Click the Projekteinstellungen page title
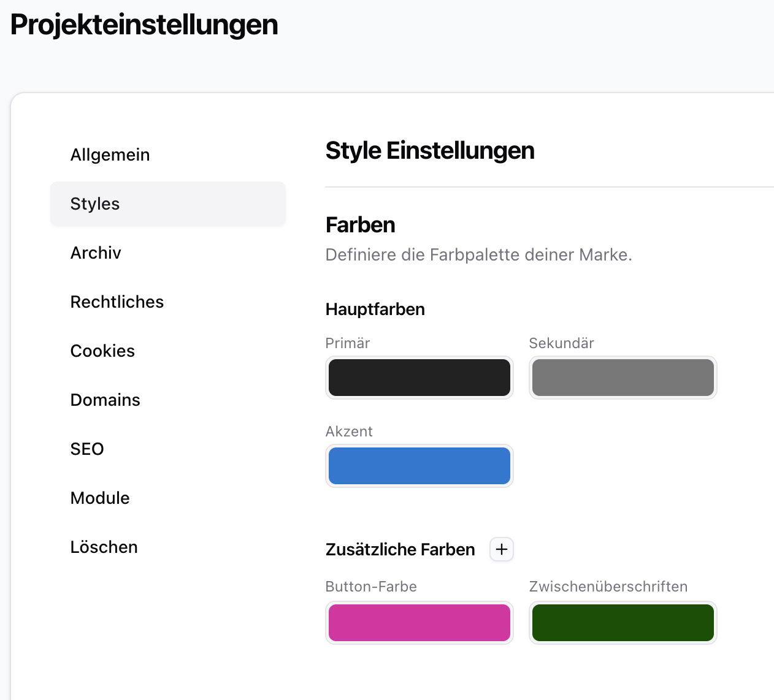The width and height of the screenshot is (774, 700). point(144,25)
